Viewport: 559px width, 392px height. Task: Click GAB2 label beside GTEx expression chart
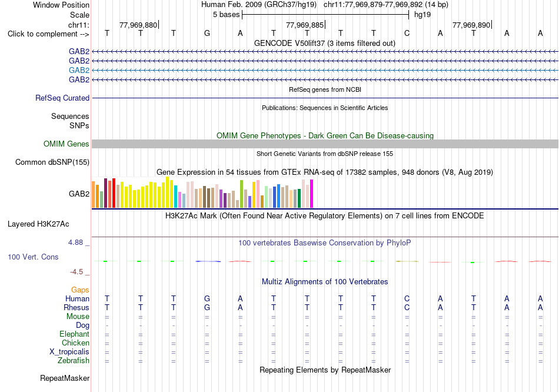tap(79, 194)
